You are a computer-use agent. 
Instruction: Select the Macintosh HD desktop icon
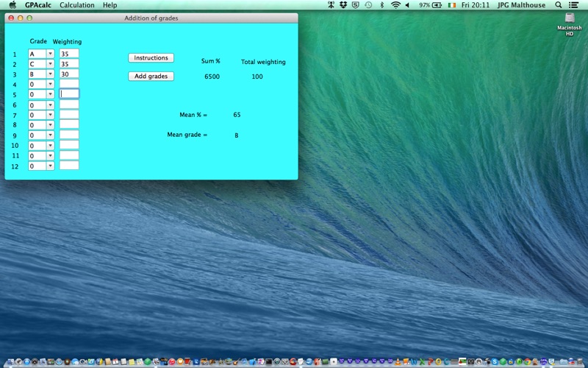(569, 24)
